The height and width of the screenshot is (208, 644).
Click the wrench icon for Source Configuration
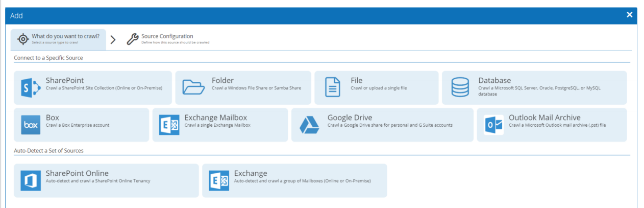coord(133,39)
